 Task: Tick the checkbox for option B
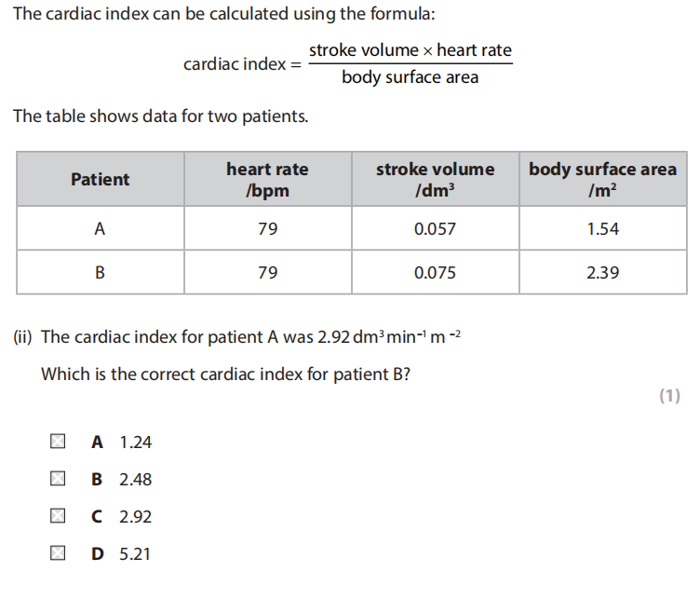coord(58,480)
